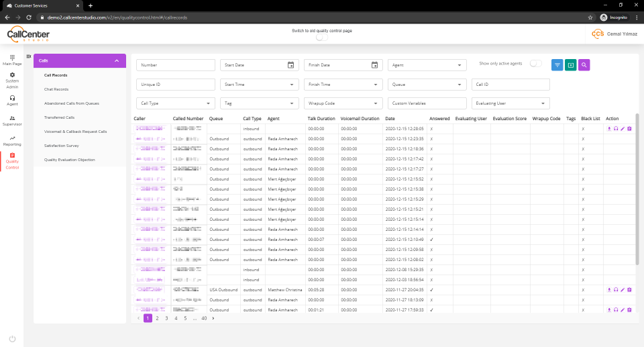Collapse the Calls menu section
Image resolution: width=644 pixels, height=347 pixels.
pyautogui.click(x=80, y=60)
